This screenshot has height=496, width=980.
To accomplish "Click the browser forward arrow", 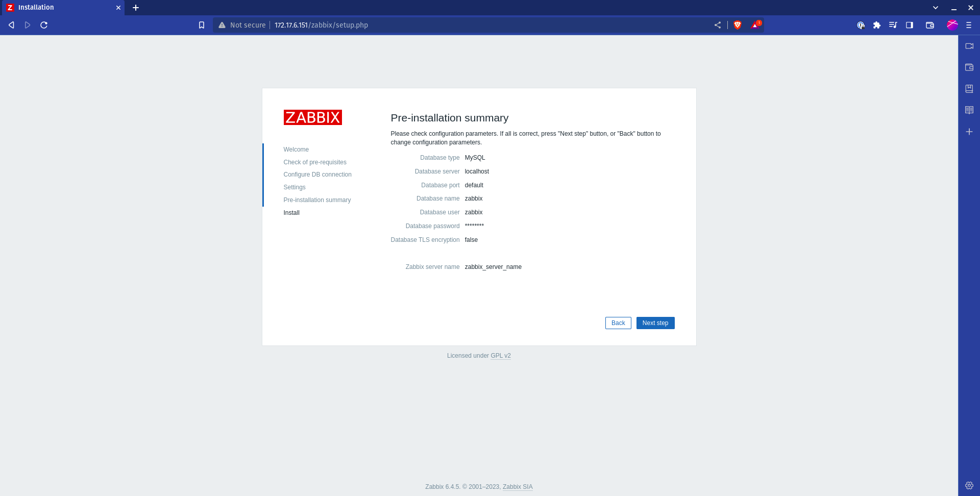I will click(28, 25).
